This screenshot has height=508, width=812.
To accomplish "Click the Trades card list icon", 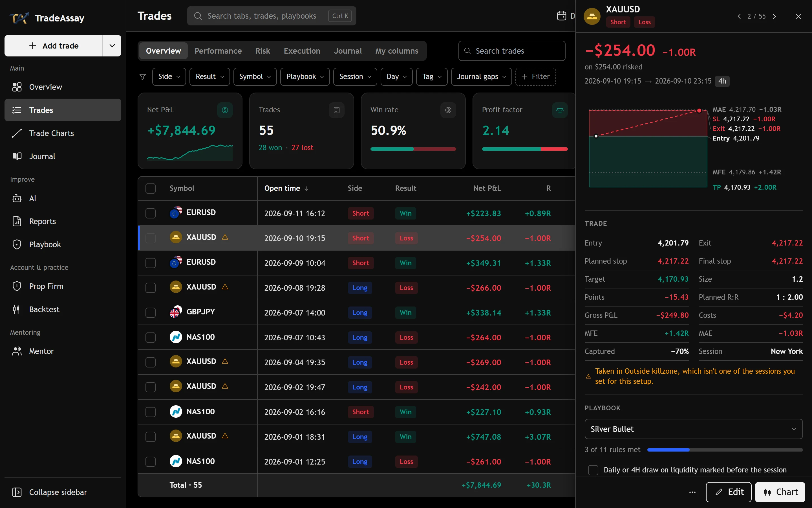I will (337, 110).
